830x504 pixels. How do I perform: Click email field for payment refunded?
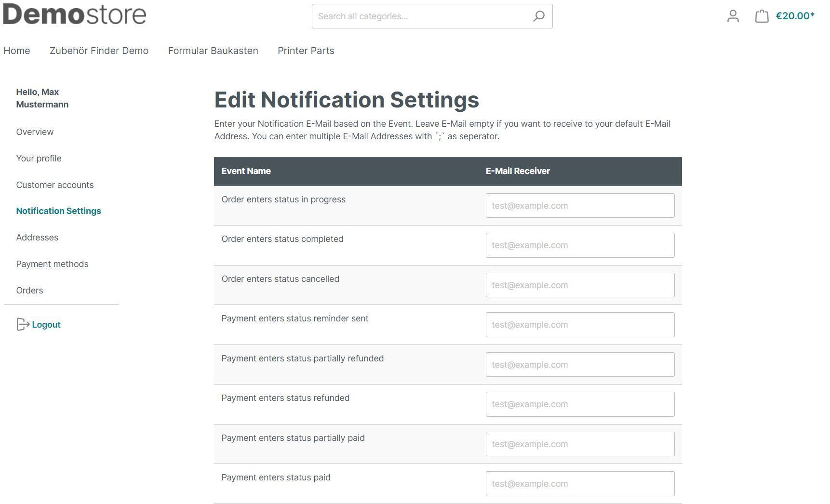click(x=580, y=404)
